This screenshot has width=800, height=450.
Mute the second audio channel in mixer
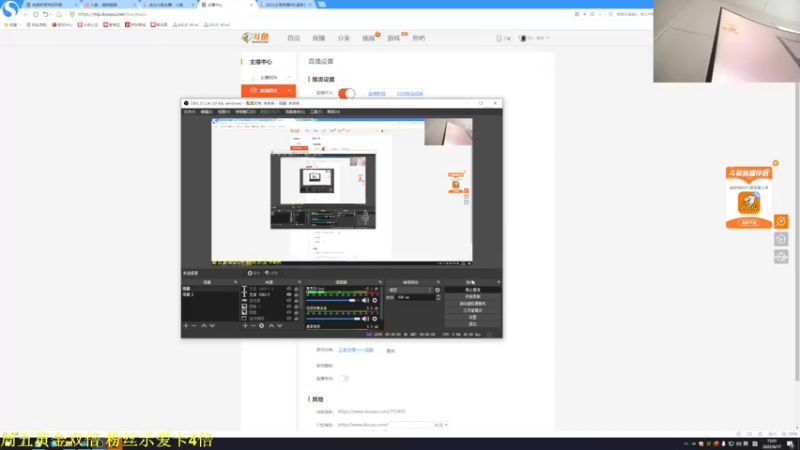tap(365, 319)
